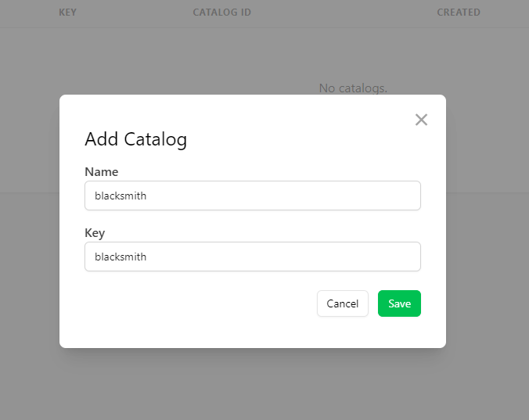This screenshot has height=420, width=529.
Task: Click blank dialog area beneath Save button
Action: (x=399, y=332)
